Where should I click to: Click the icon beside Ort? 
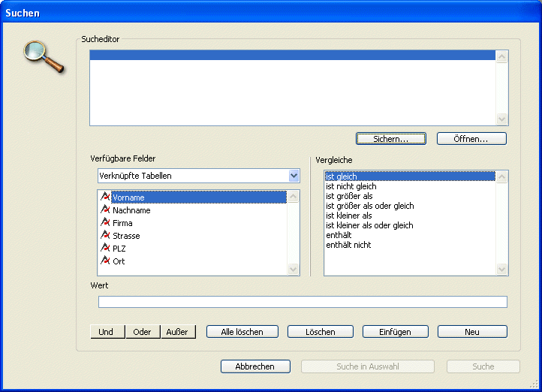pos(105,261)
